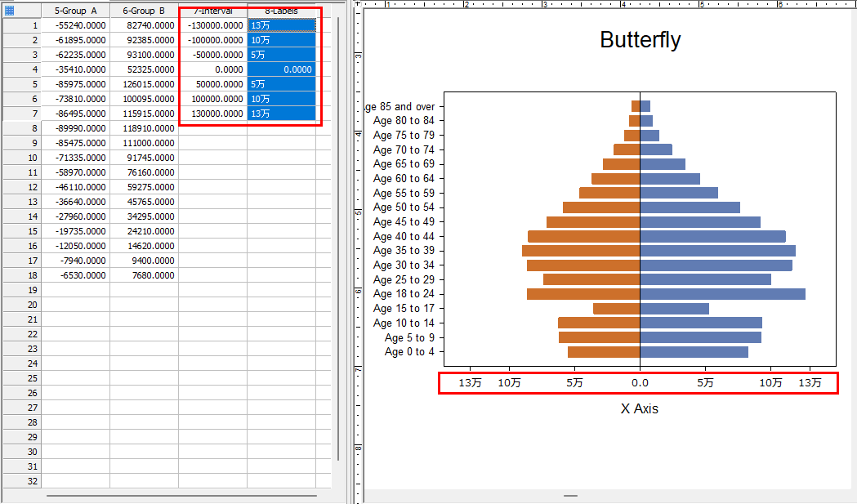Click the 7-Interval column header
This screenshot has height=504, width=857.
coord(212,11)
